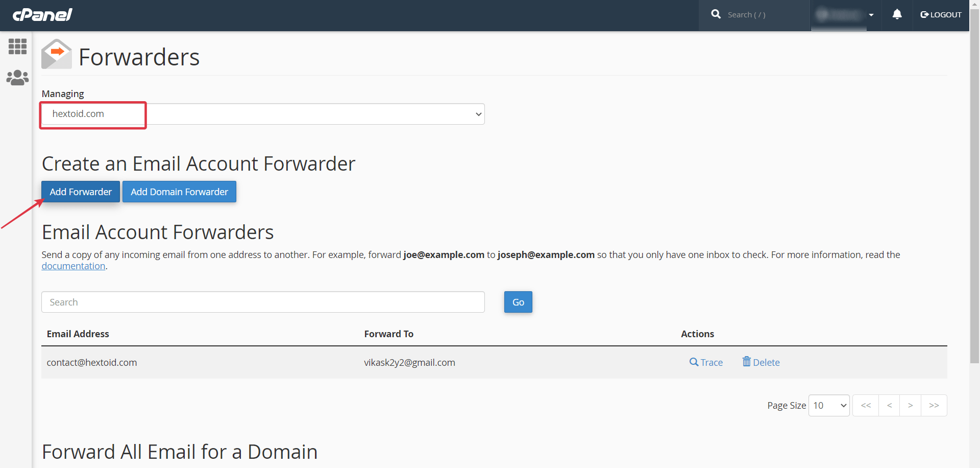Click the Forwarders envelope icon
This screenshot has width=980, height=468.
coord(57,54)
